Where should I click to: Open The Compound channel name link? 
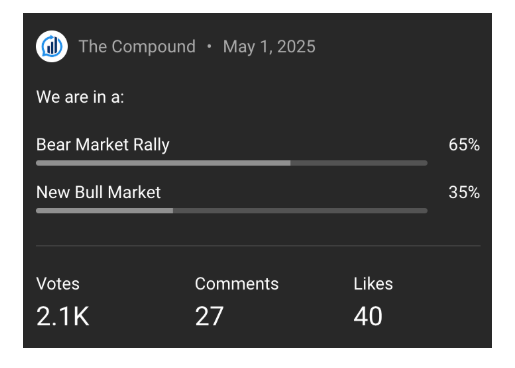tap(137, 46)
